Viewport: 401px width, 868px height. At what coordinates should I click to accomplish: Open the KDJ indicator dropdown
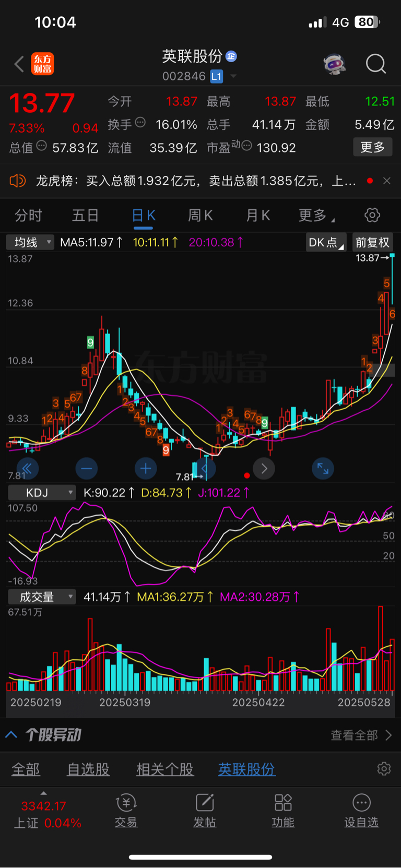point(42,493)
